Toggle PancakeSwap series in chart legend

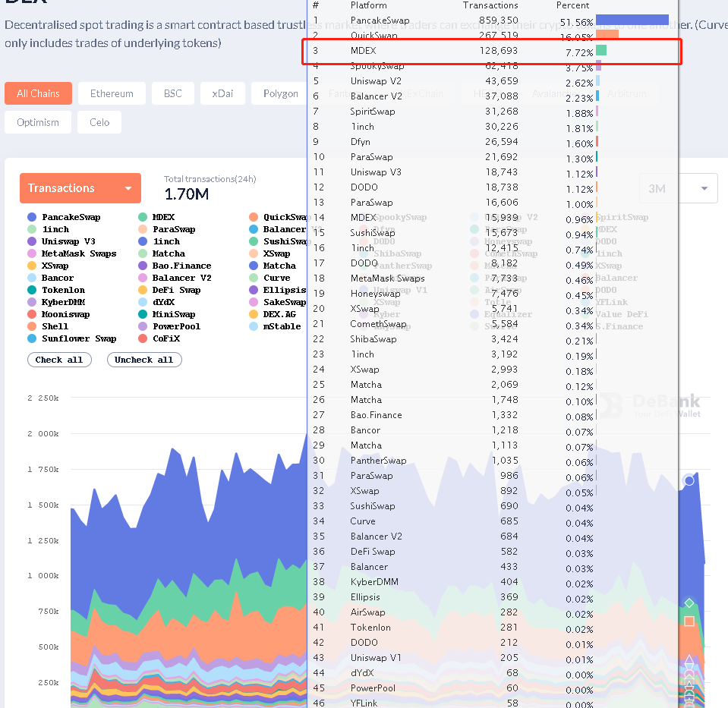(x=64, y=217)
